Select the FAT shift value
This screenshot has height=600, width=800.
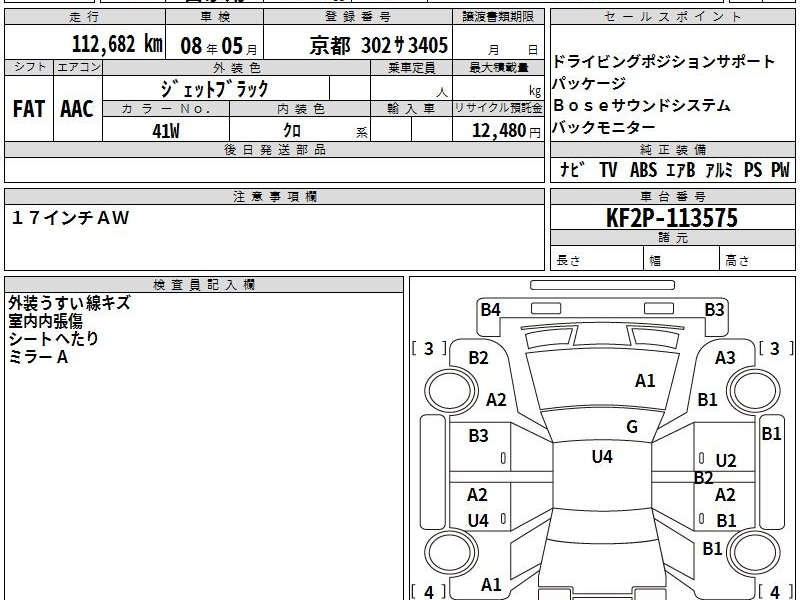[x=29, y=109]
